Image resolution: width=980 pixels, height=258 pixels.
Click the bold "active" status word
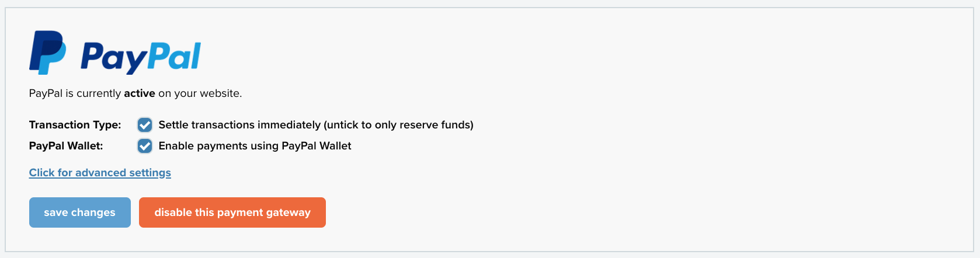click(140, 93)
